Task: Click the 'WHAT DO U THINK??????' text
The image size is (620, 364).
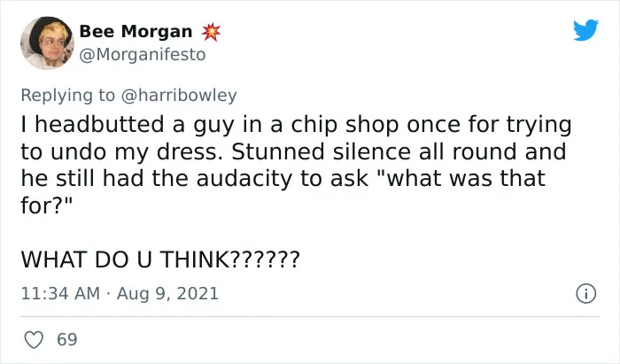Action: [160, 259]
